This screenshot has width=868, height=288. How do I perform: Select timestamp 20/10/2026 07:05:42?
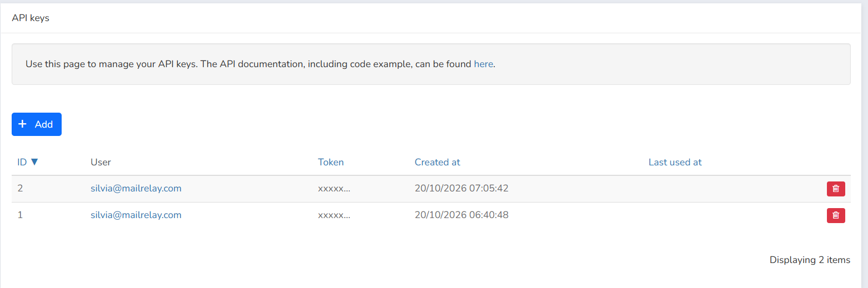point(461,188)
